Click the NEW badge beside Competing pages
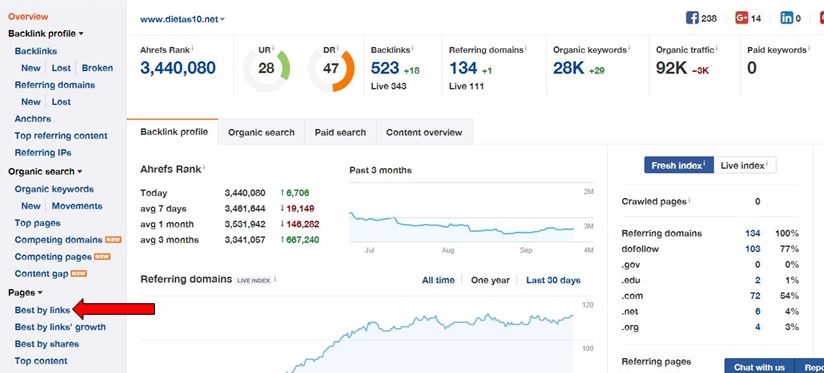 point(102,257)
